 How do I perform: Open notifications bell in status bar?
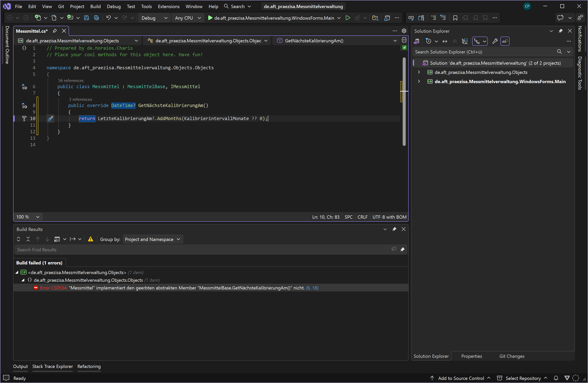click(556, 378)
